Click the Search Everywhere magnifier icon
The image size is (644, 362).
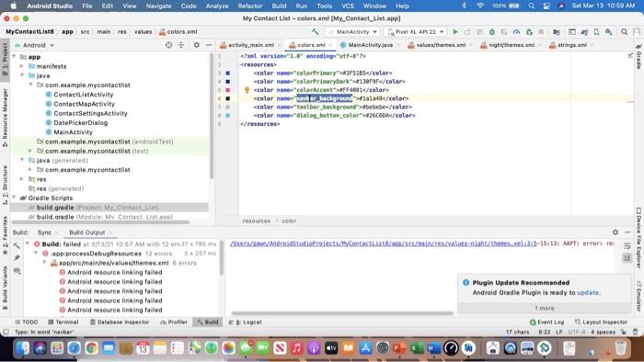pyautogui.click(x=625, y=31)
